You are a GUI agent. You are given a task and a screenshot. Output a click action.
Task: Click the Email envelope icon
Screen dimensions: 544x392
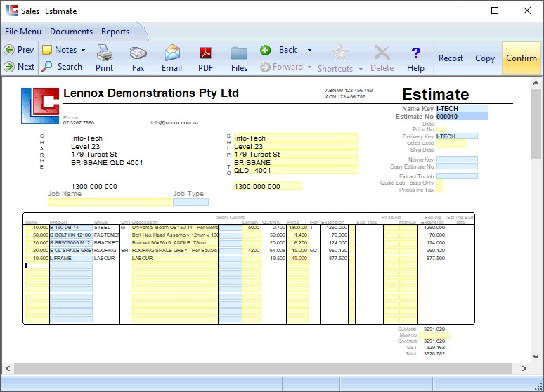click(172, 53)
